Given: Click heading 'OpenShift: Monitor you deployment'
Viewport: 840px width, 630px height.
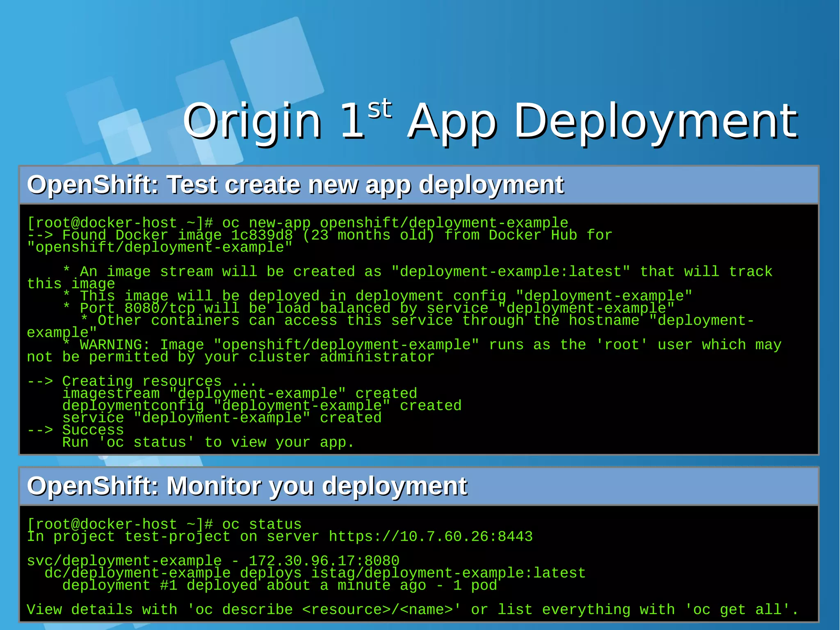Looking at the screenshot, I should point(247,486).
